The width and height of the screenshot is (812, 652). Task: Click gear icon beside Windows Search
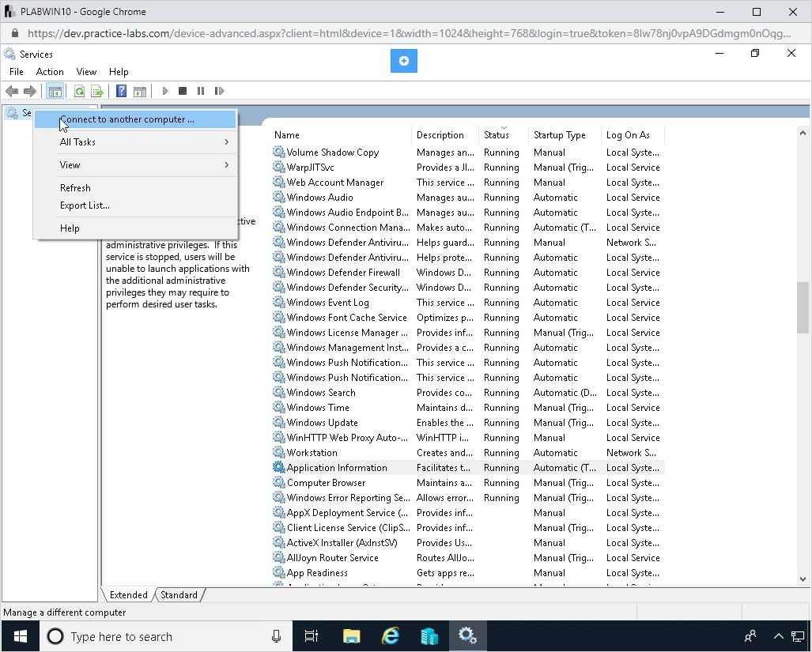pos(278,392)
